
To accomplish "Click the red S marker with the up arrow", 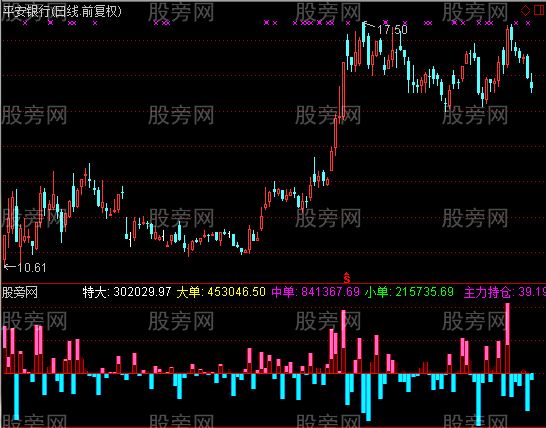I will click(x=346, y=277).
